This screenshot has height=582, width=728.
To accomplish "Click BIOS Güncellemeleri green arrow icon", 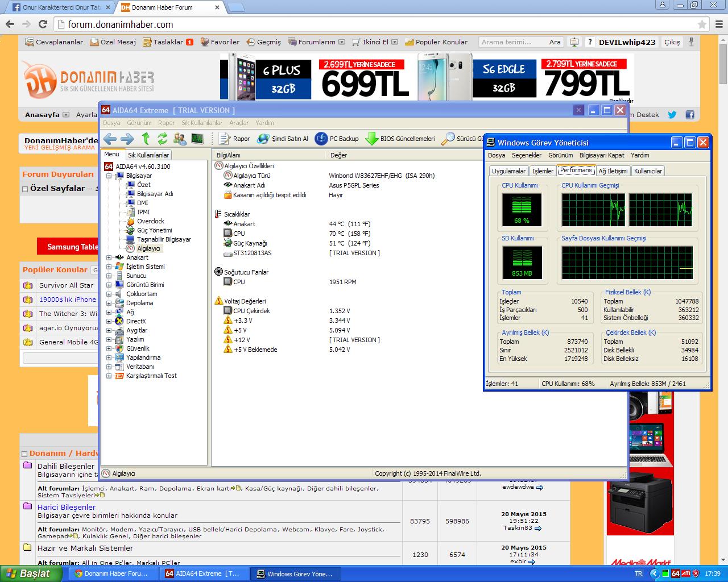I will pos(371,139).
